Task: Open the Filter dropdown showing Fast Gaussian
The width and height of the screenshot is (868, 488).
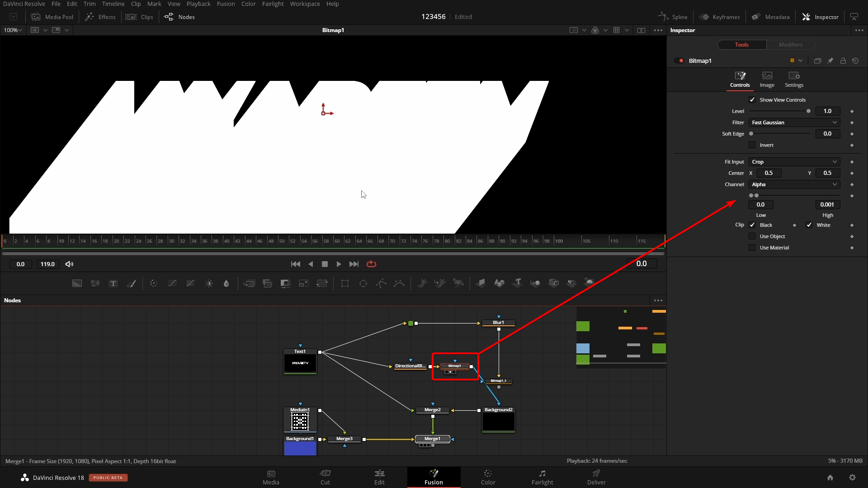Action: [x=794, y=122]
